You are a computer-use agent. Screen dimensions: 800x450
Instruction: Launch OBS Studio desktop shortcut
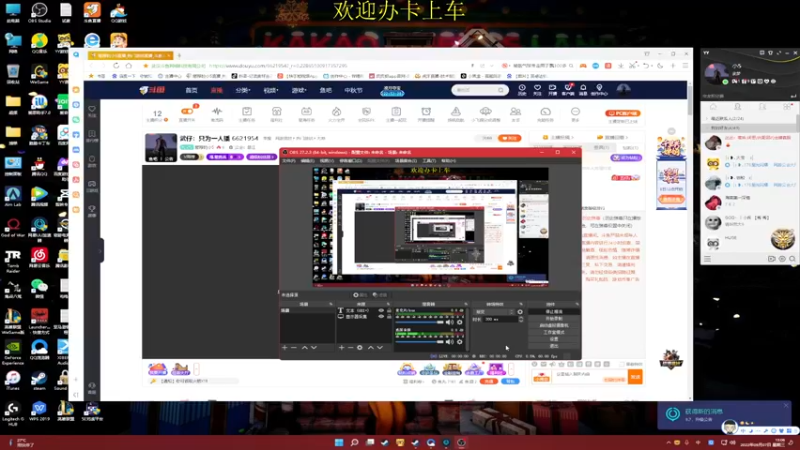[x=39, y=13]
